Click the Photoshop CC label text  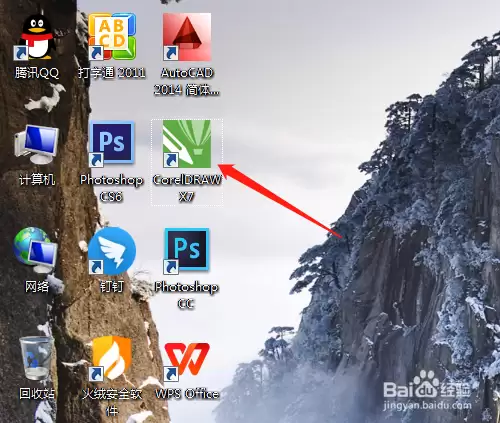(x=187, y=295)
